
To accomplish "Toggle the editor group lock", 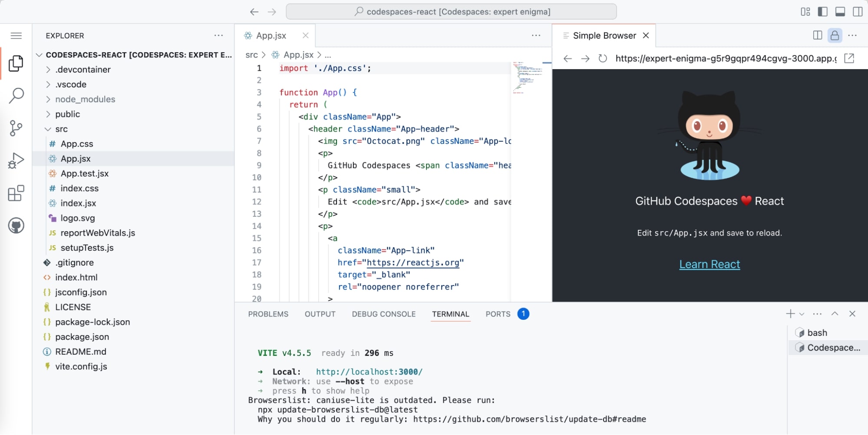I will tap(835, 36).
